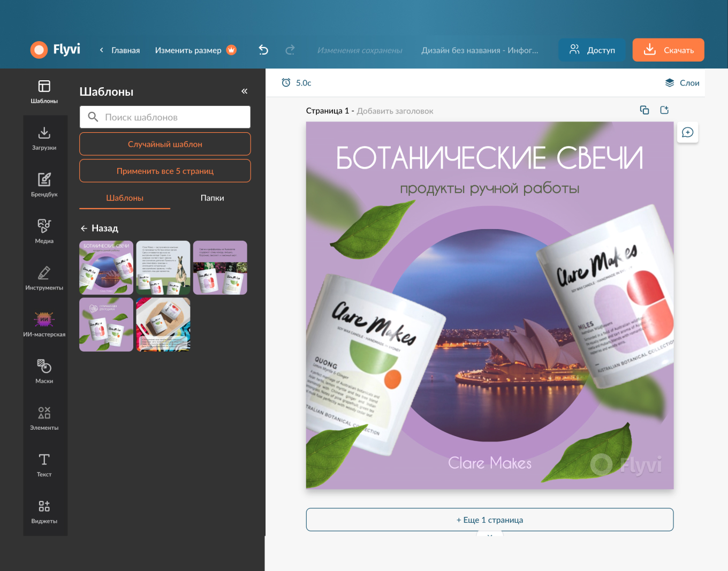Click the Страница 1 label
Image resolution: width=728 pixels, height=571 pixels.
click(x=328, y=111)
